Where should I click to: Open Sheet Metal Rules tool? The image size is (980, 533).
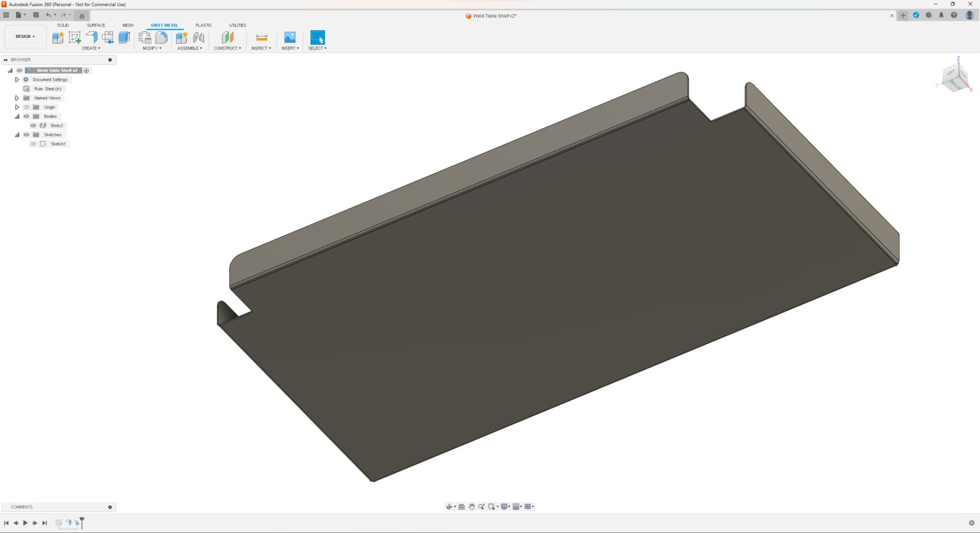pos(145,37)
